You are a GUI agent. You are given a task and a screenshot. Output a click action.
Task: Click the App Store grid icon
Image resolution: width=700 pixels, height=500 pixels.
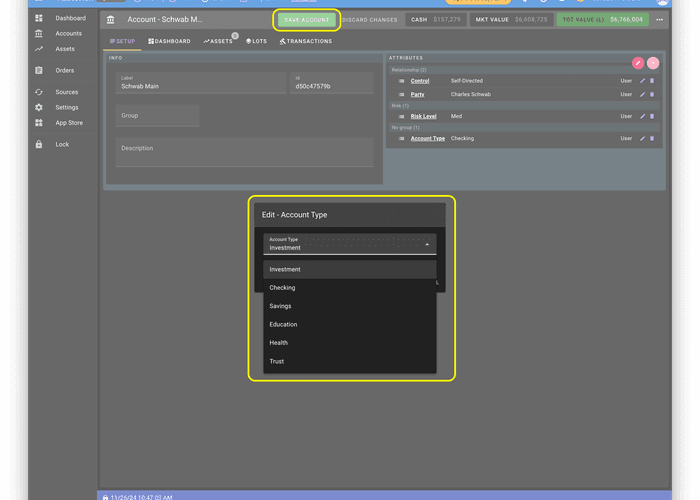tap(39, 123)
